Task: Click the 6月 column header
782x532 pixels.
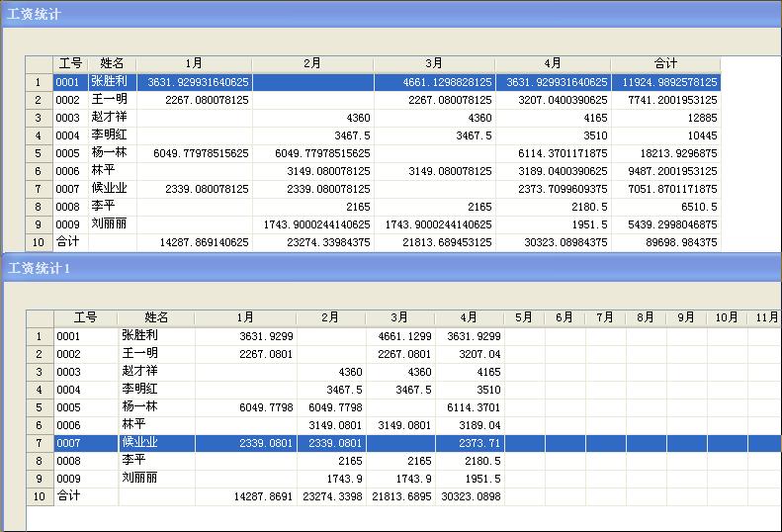Action: pos(565,317)
